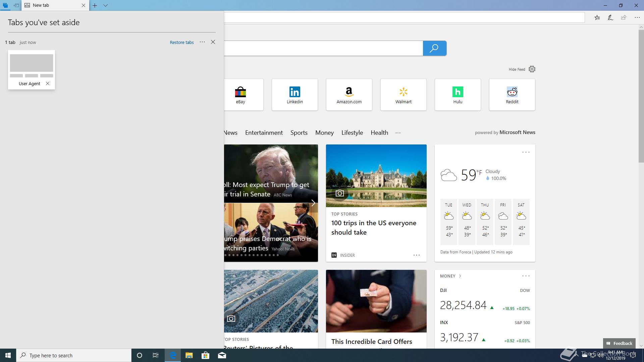The height and width of the screenshot is (362, 644).
Task: Click the blue search button
Action: click(x=435, y=48)
